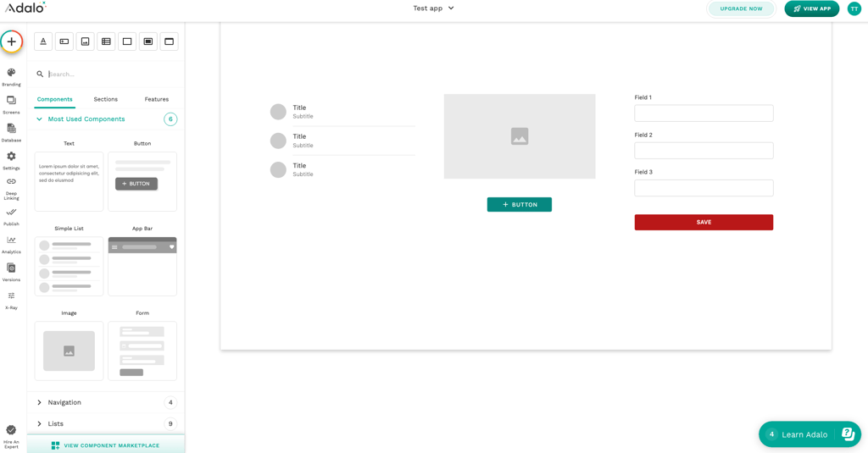Click the Field 2 label
Image resolution: width=868 pixels, height=453 pixels.
click(x=643, y=135)
